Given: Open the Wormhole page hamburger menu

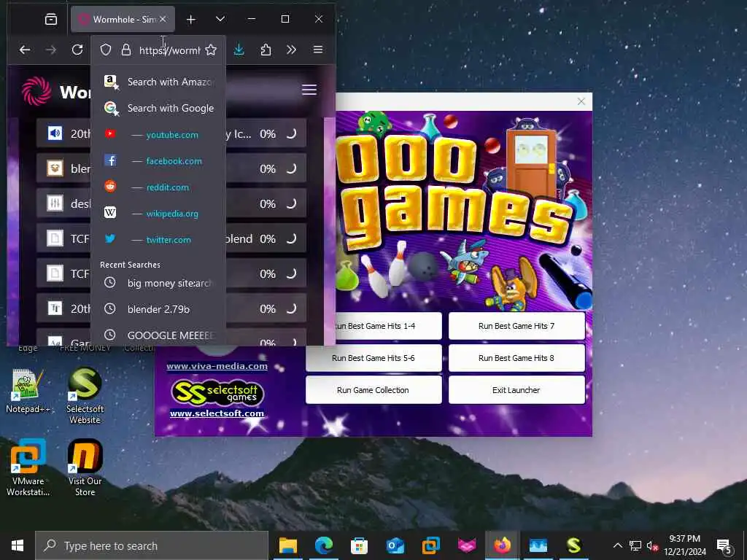Looking at the screenshot, I should pyautogui.click(x=309, y=90).
